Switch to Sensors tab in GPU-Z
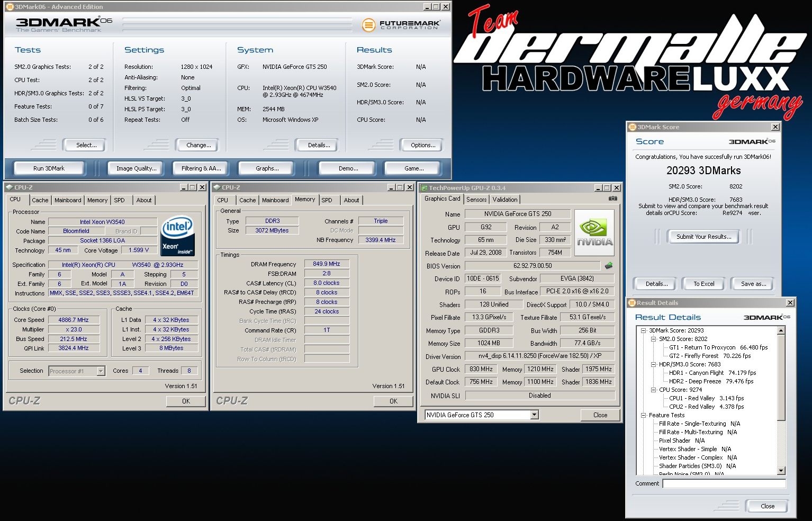 click(x=476, y=200)
